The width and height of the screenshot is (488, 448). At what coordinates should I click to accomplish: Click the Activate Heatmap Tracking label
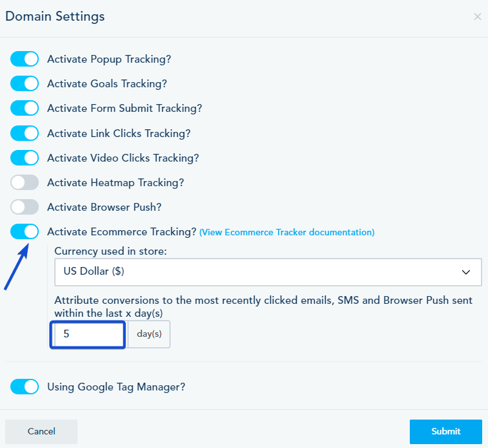pos(116,183)
